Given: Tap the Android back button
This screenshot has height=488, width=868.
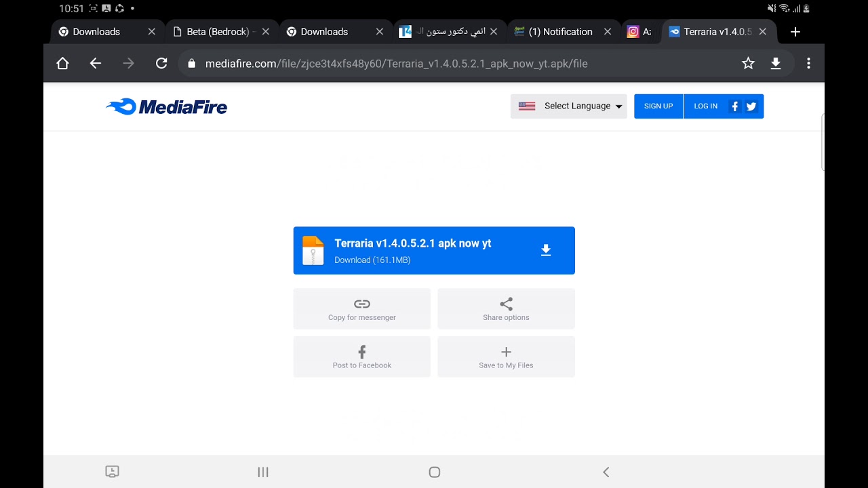Looking at the screenshot, I should [606, 472].
